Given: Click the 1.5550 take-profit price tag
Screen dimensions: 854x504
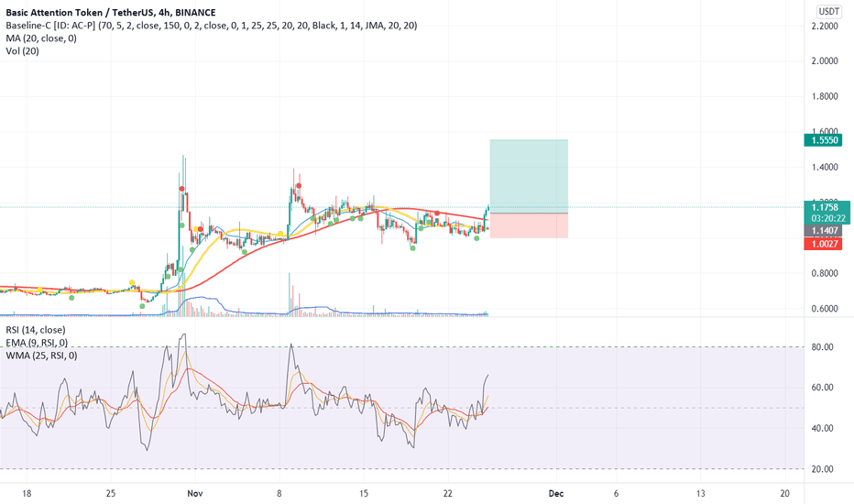Looking at the screenshot, I should [823, 140].
